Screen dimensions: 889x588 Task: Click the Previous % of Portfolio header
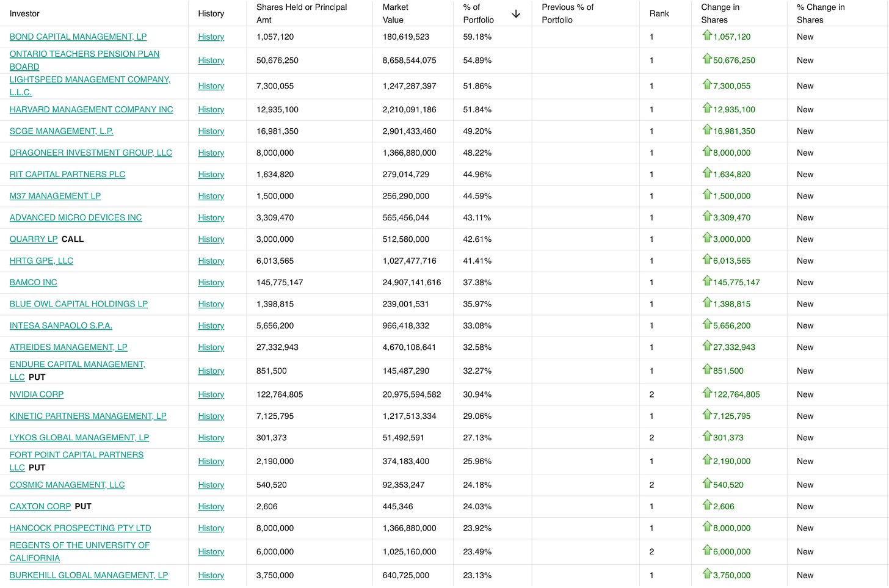tap(568, 13)
